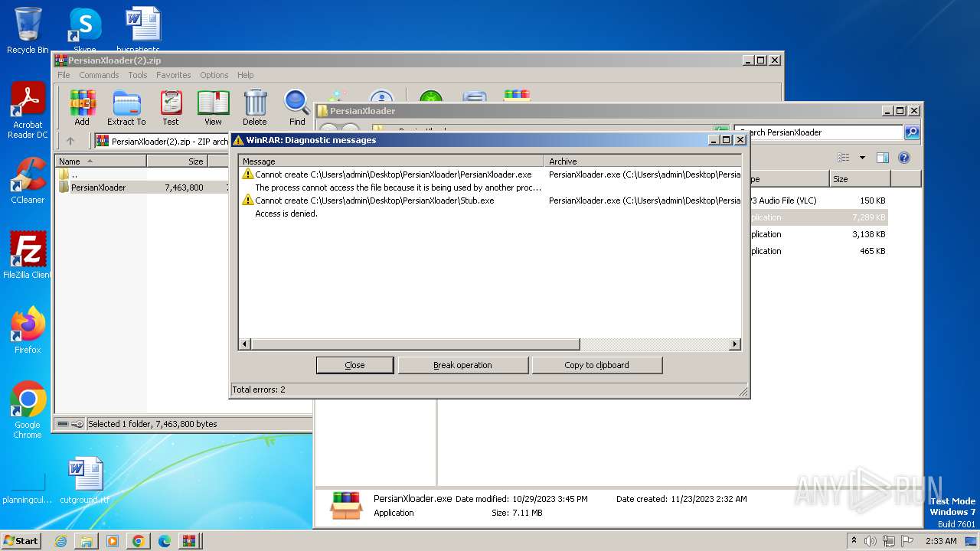Open Skype desktop shortcut

pyautogui.click(x=84, y=31)
